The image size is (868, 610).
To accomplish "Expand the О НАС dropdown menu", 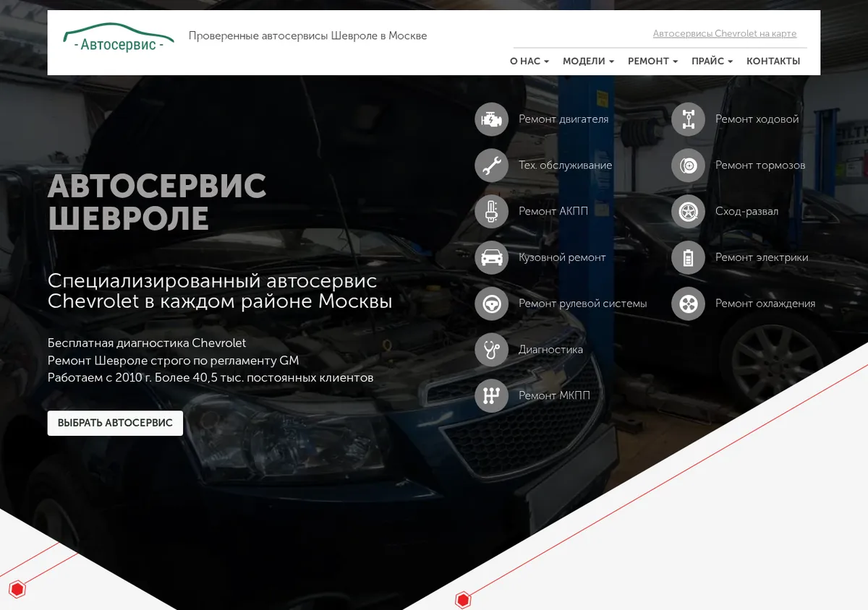I will 529,61.
